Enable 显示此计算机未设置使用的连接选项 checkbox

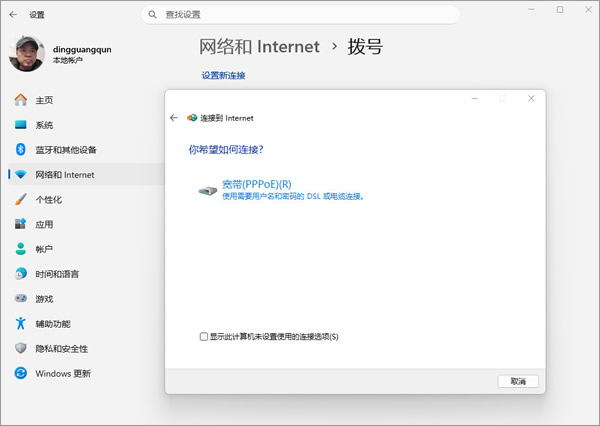[x=204, y=337]
